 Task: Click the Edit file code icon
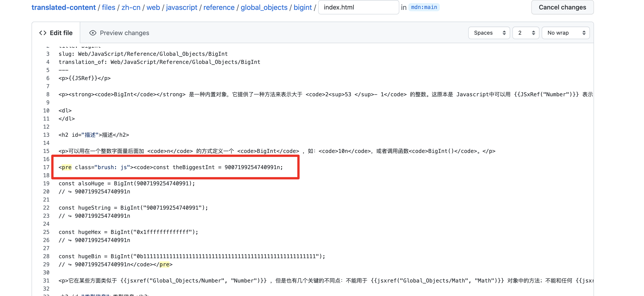43,33
